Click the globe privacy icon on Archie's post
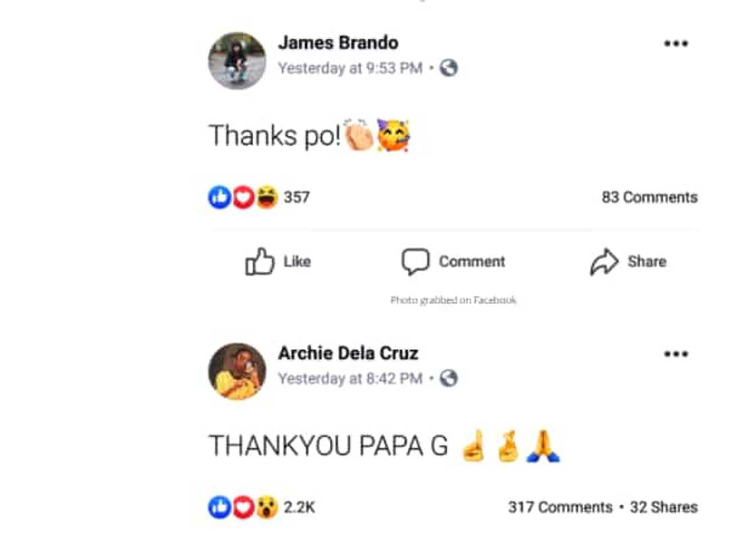 449,378
